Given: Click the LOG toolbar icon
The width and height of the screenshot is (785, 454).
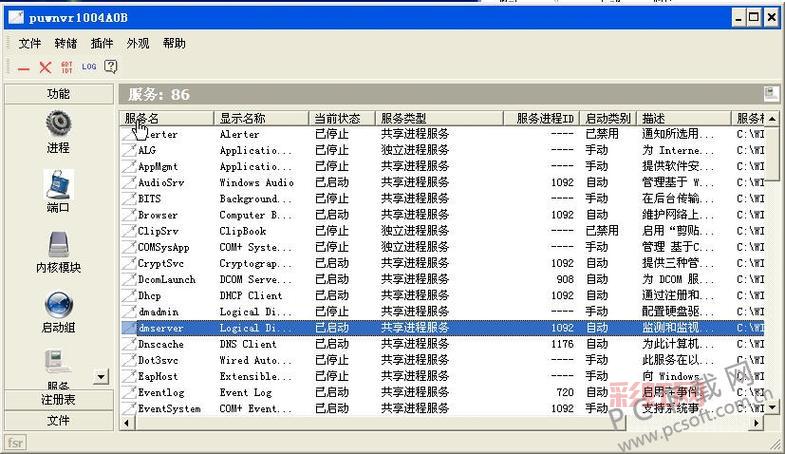Looking at the screenshot, I should (x=89, y=67).
